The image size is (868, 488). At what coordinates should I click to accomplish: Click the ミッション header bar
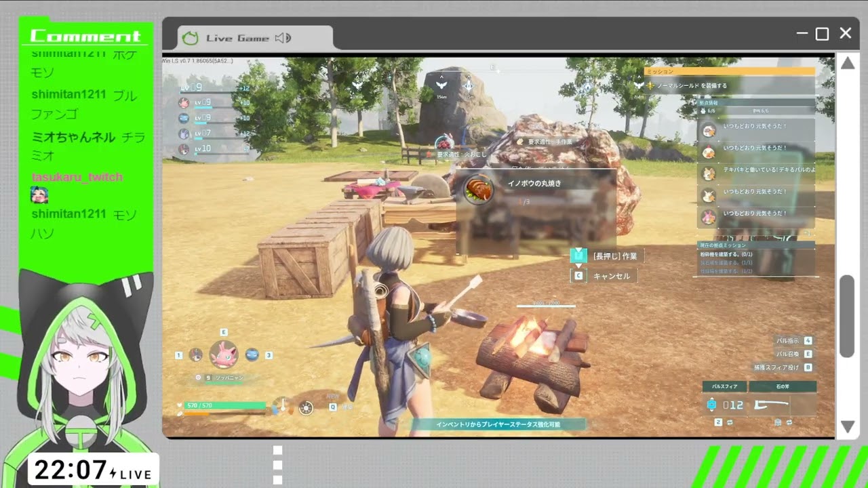[x=729, y=71]
